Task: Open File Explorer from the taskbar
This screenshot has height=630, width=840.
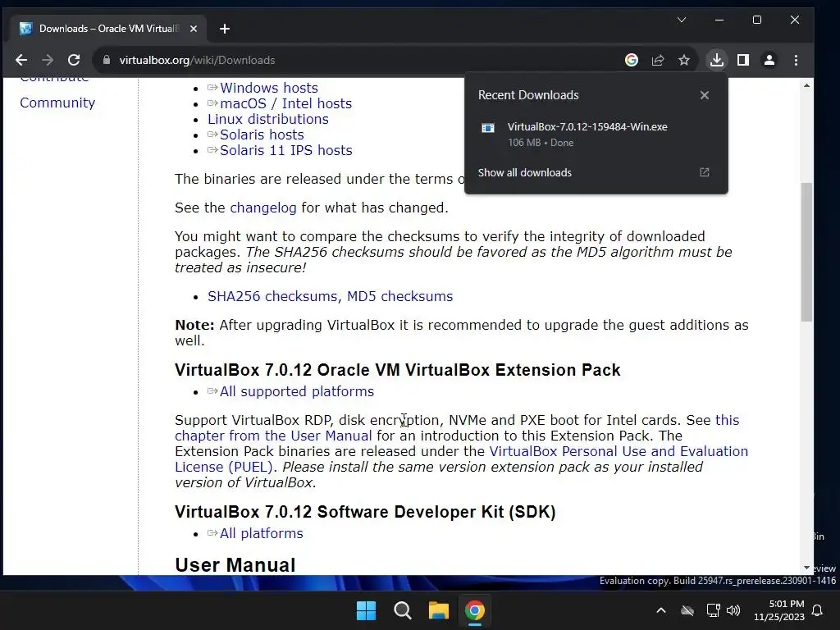Action: pos(438,610)
